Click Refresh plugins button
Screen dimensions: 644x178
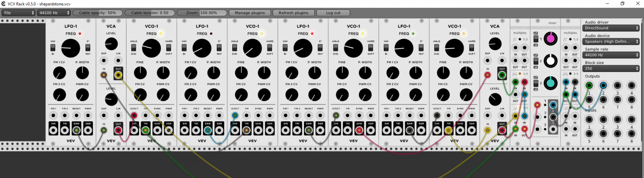pyautogui.click(x=293, y=13)
